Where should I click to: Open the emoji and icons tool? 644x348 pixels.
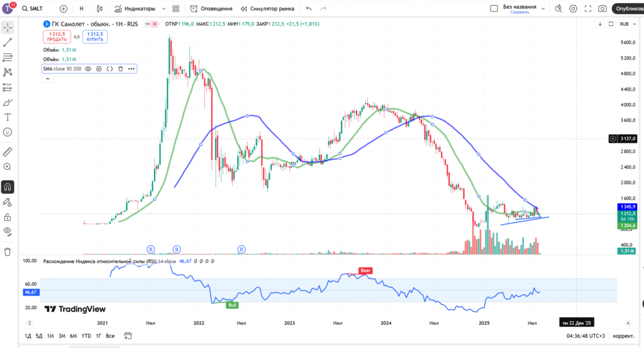[x=8, y=132]
